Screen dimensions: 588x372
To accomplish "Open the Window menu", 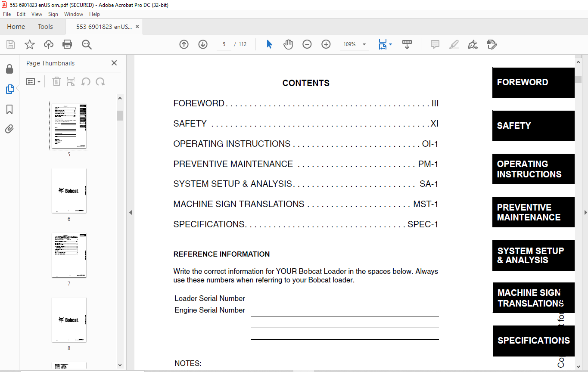I will tap(74, 14).
